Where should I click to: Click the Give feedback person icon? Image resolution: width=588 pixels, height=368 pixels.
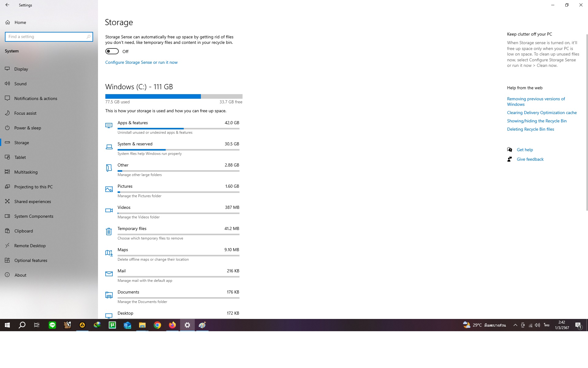click(x=510, y=159)
